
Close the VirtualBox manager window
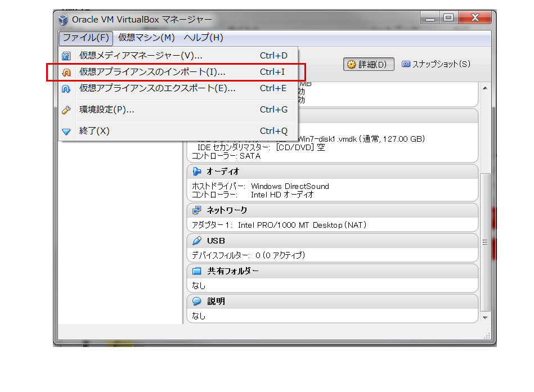(x=475, y=17)
